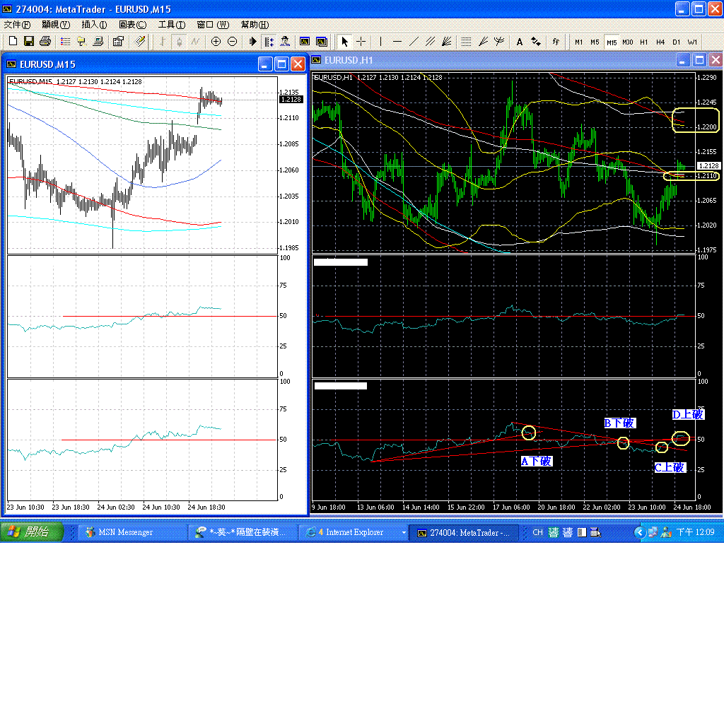Switch to line chart icon
This screenshot has height=728, width=724.
(x=196, y=41)
